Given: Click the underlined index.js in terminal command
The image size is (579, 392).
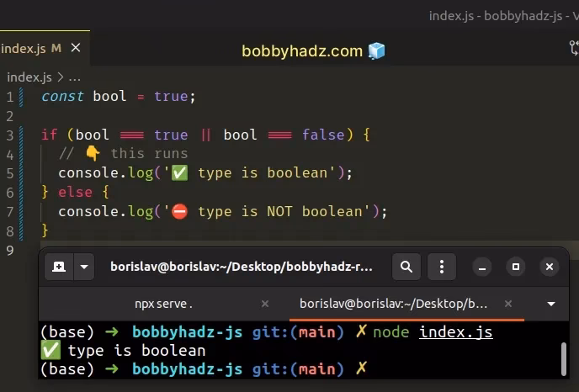Looking at the screenshot, I should click(x=455, y=332).
